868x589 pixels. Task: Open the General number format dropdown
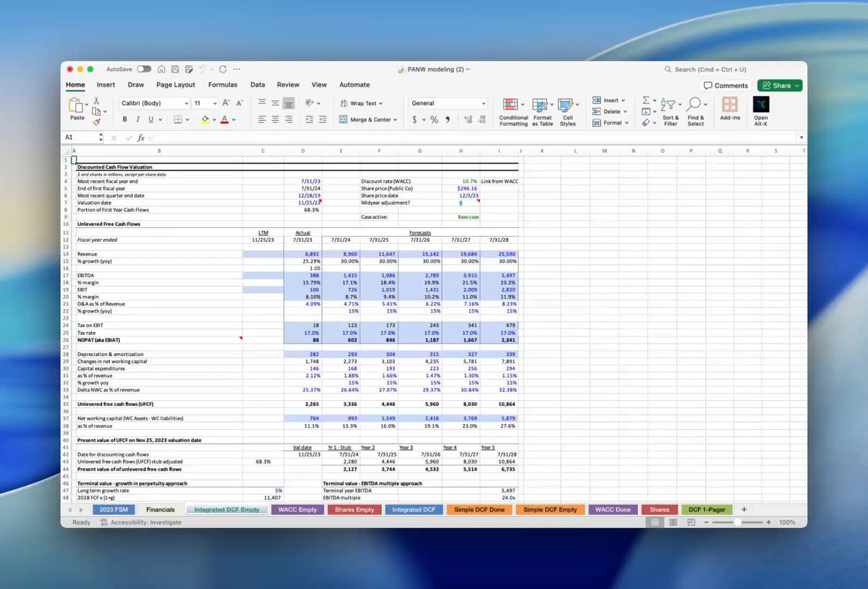click(x=484, y=103)
